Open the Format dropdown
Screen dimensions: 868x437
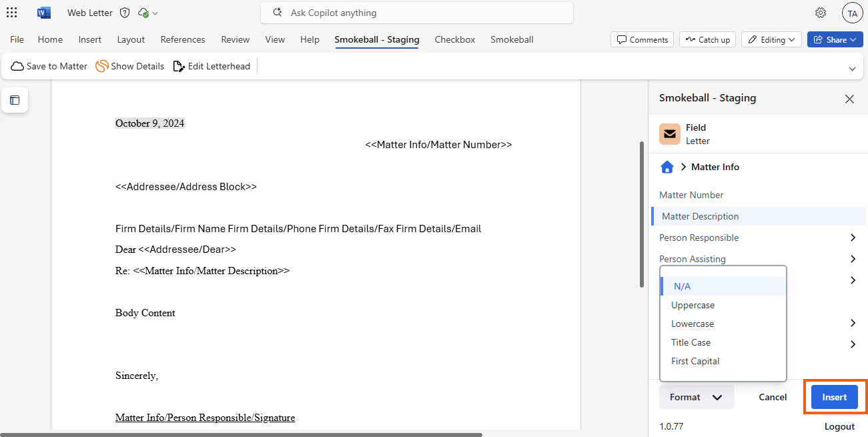[696, 397]
